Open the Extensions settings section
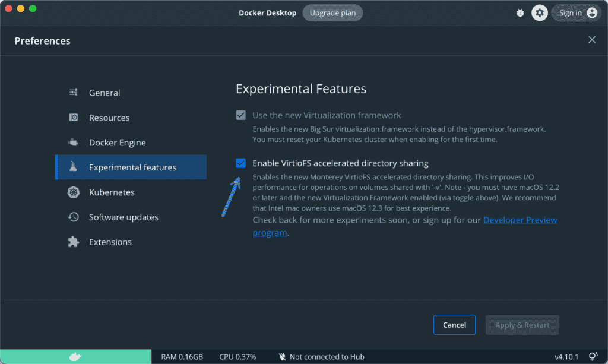 pyautogui.click(x=131, y=242)
